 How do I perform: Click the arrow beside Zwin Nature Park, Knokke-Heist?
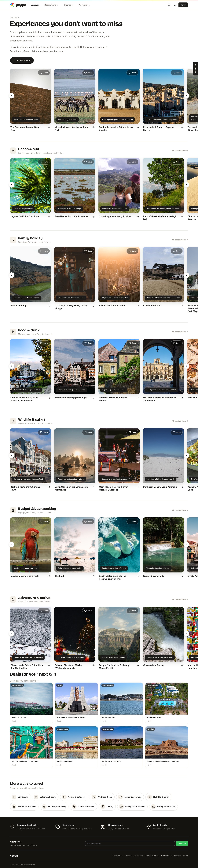(x=94, y=217)
